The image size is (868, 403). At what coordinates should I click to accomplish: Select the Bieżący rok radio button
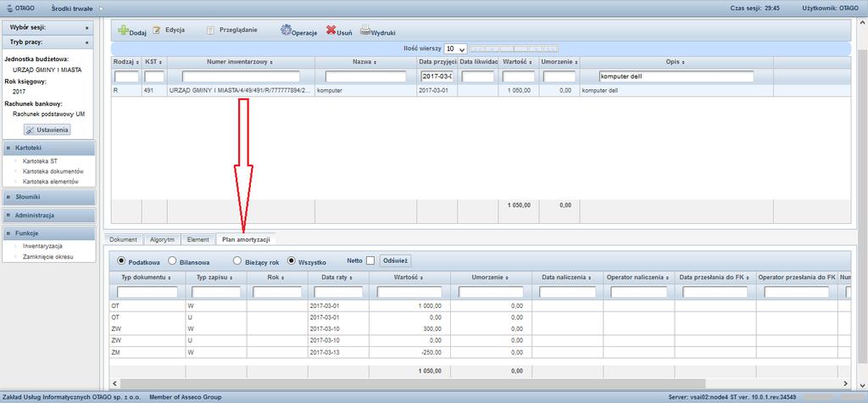[237, 260]
